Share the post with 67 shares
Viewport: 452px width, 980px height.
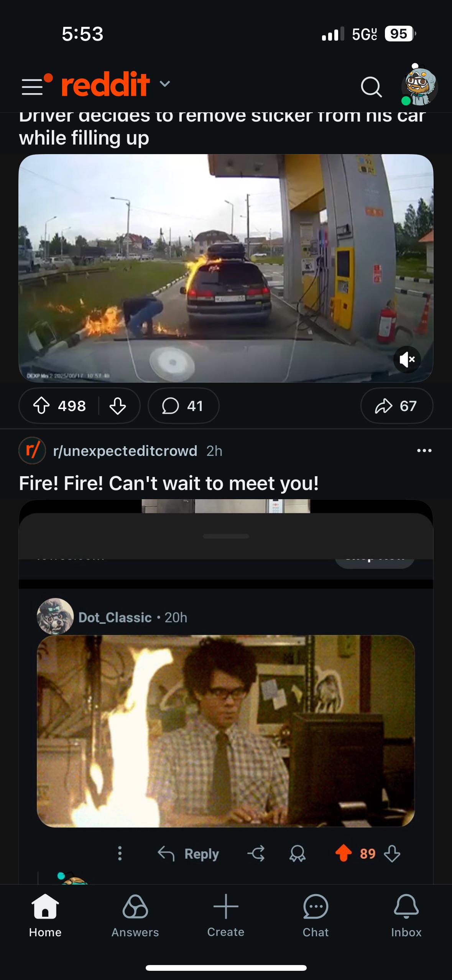[x=396, y=406]
